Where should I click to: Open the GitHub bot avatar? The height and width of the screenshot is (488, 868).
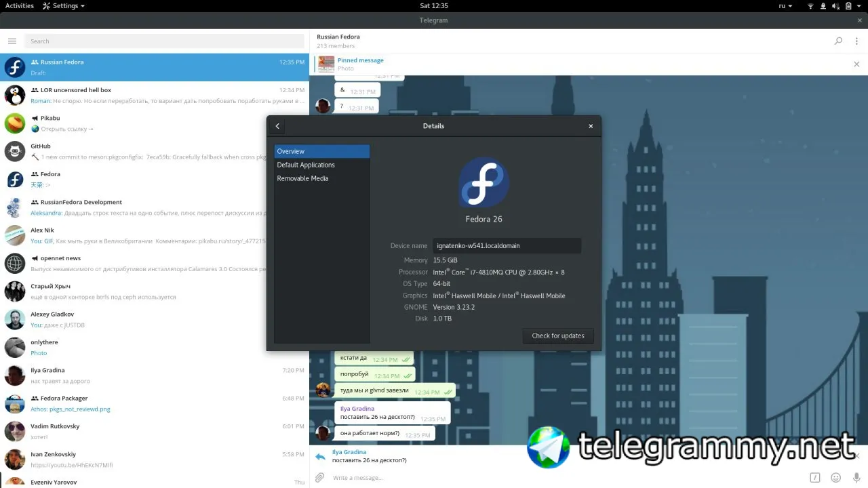click(x=15, y=151)
